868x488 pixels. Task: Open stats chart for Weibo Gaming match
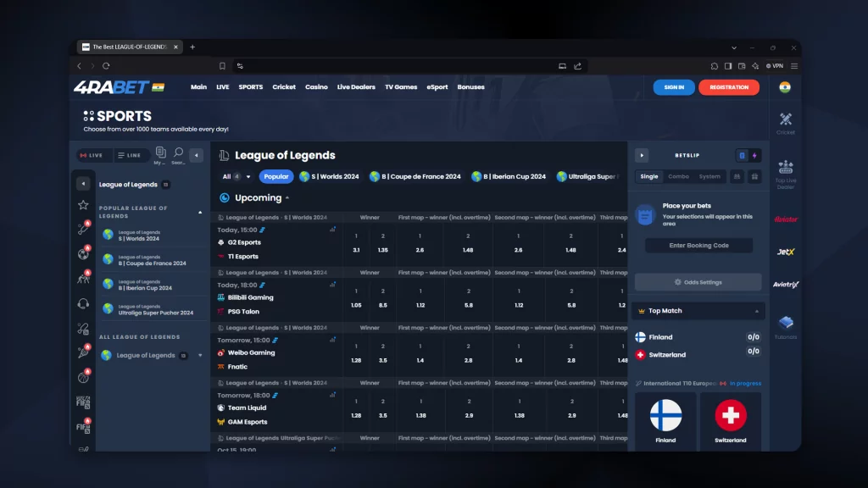(332, 340)
